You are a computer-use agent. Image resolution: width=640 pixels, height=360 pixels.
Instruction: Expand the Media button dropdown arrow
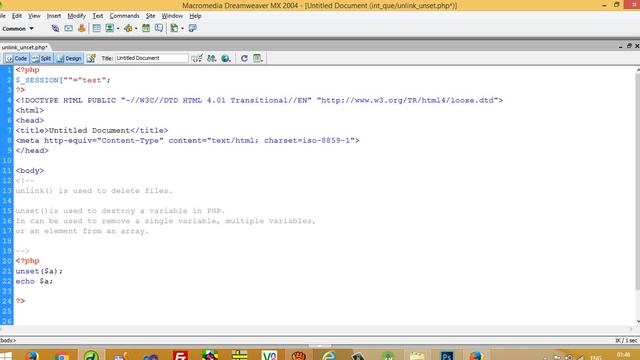point(136,29)
